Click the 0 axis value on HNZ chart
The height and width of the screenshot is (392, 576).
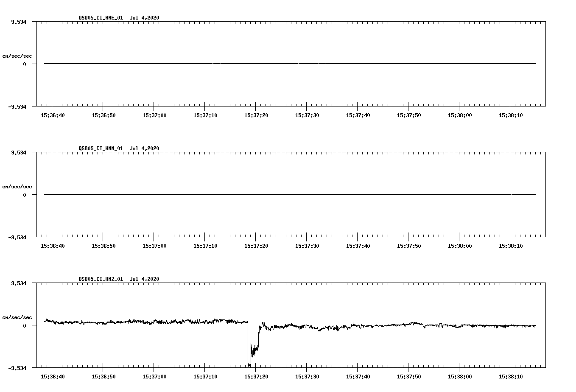pos(25,326)
